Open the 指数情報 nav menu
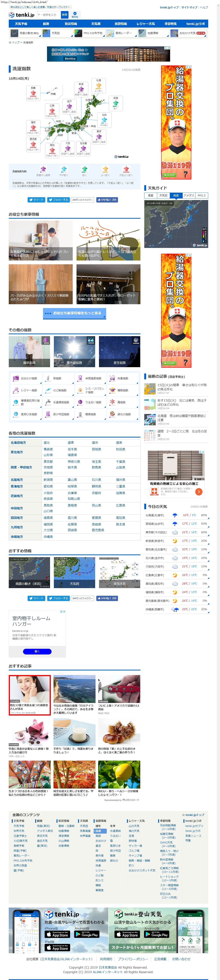 click(x=121, y=24)
